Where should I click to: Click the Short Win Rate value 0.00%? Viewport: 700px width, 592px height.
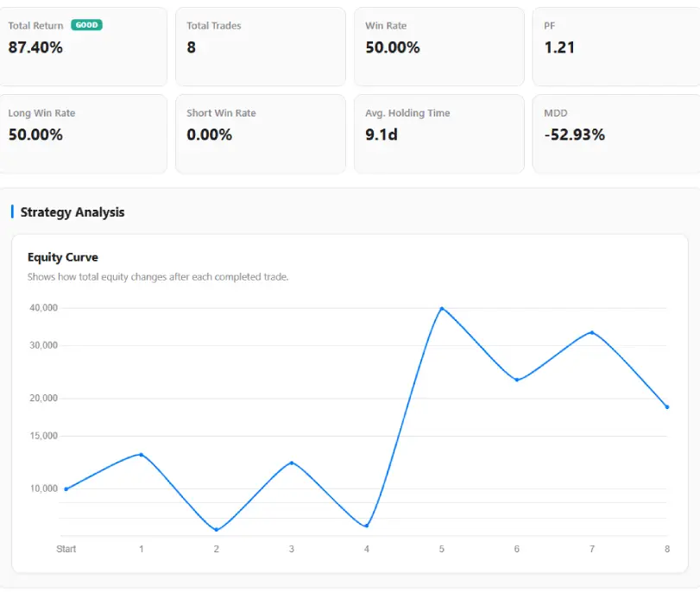pyautogui.click(x=210, y=135)
